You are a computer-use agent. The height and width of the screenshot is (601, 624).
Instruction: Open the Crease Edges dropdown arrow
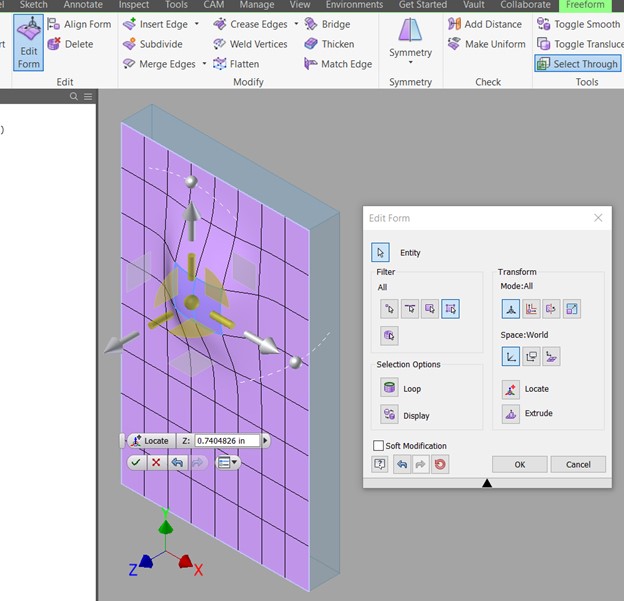tap(296, 24)
